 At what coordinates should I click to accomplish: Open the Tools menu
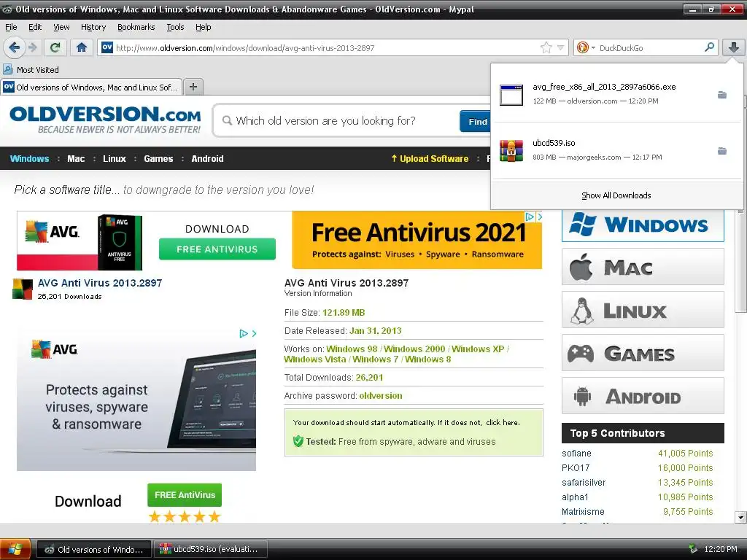(x=175, y=27)
